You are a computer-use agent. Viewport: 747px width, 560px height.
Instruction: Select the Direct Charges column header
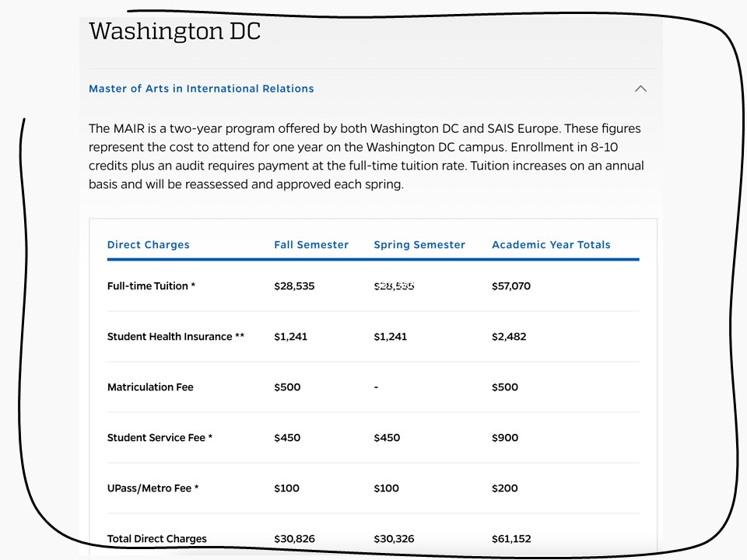point(149,245)
